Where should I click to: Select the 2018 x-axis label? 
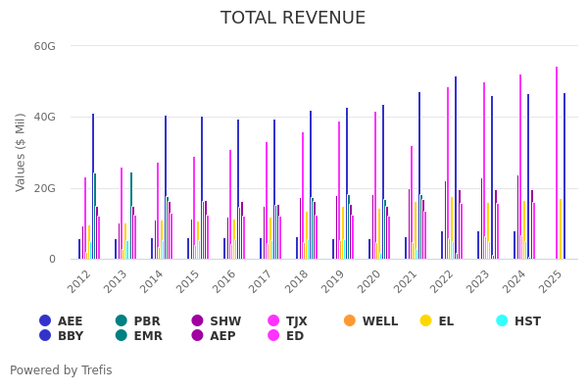point(298,279)
